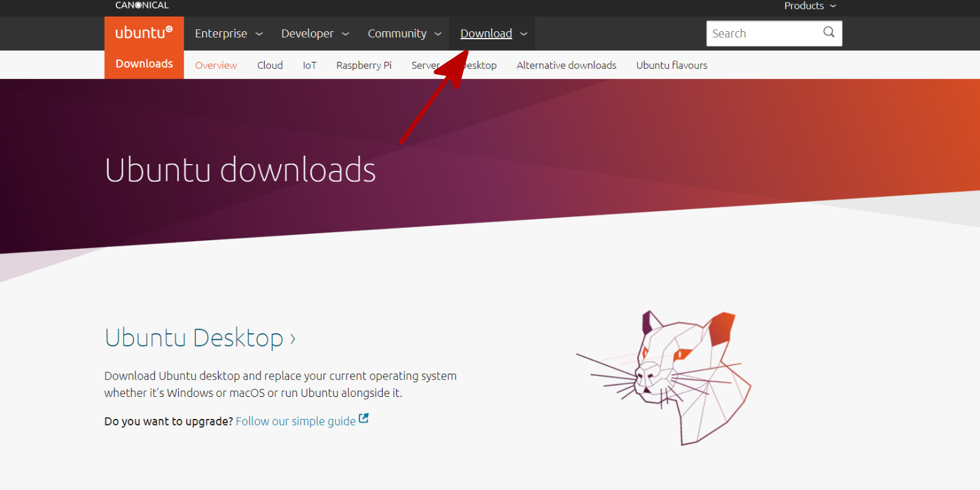980x490 pixels.
Task: Select the Overview tab
Action: (x=216, y=65)
